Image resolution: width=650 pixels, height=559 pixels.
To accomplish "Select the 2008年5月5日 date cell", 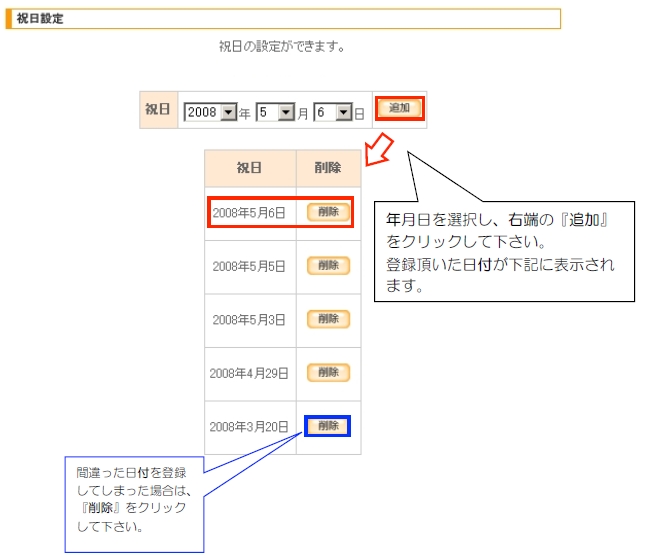I will 249,267.
